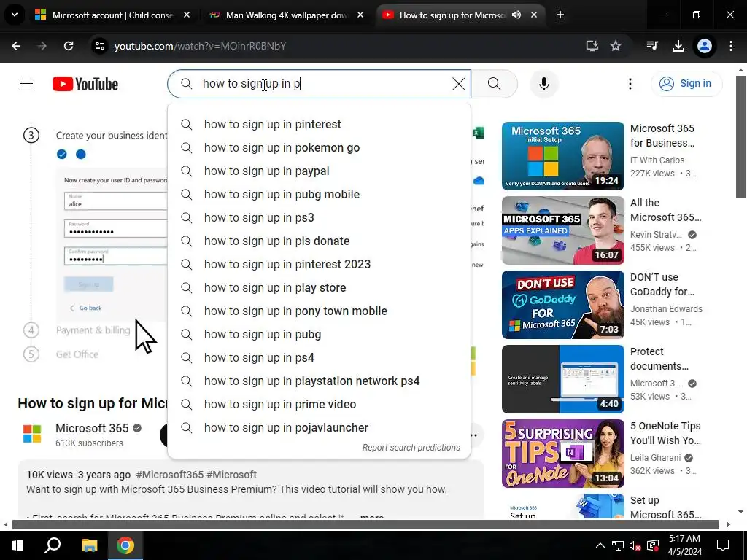Click Report search predictions link
Screen dimensions: 747x560
[x=411, y=448]
